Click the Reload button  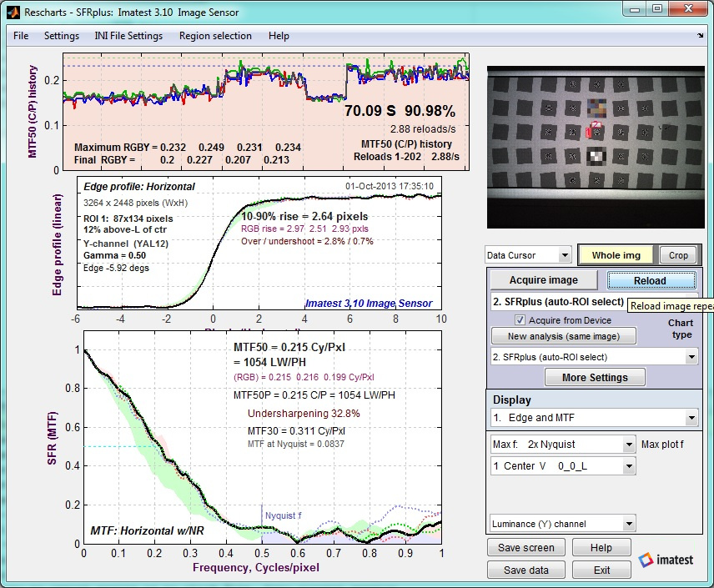[x=651, y=280]
